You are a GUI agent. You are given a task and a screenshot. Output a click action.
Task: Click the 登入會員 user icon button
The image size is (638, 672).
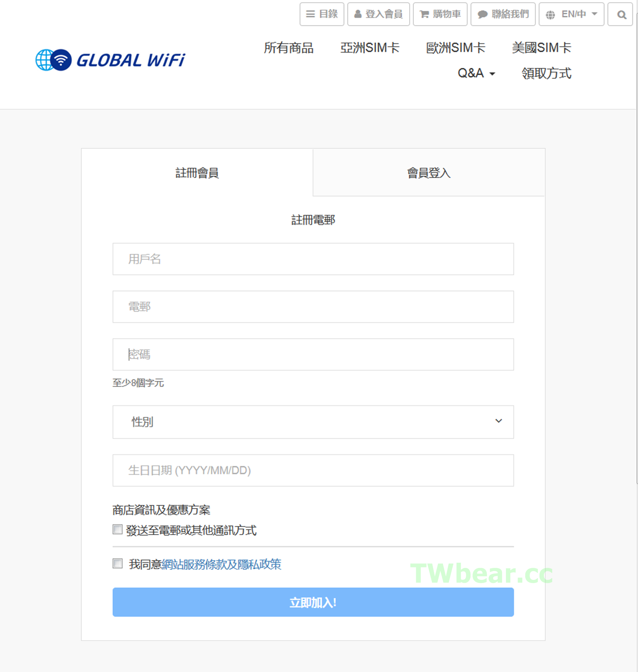tap(378, 14)
